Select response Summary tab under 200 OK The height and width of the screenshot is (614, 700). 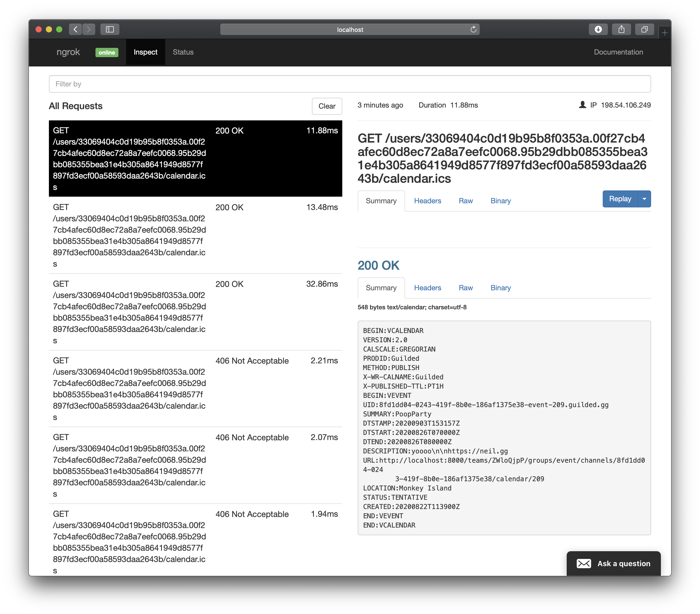(381, 288)
